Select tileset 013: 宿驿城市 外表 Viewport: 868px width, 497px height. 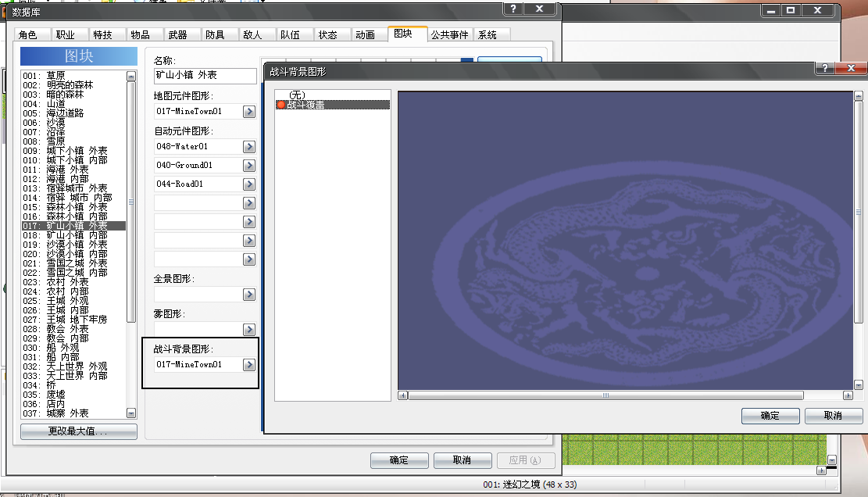coord(73,189)
